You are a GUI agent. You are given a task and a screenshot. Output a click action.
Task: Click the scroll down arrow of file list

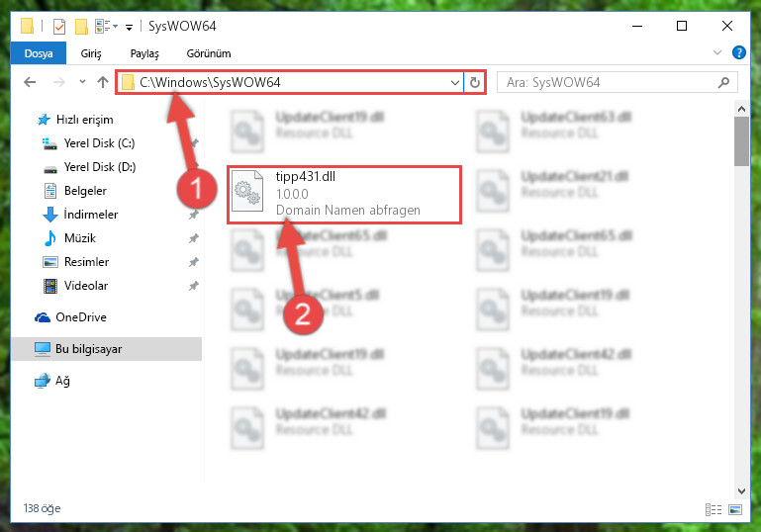tap(741, 490)
